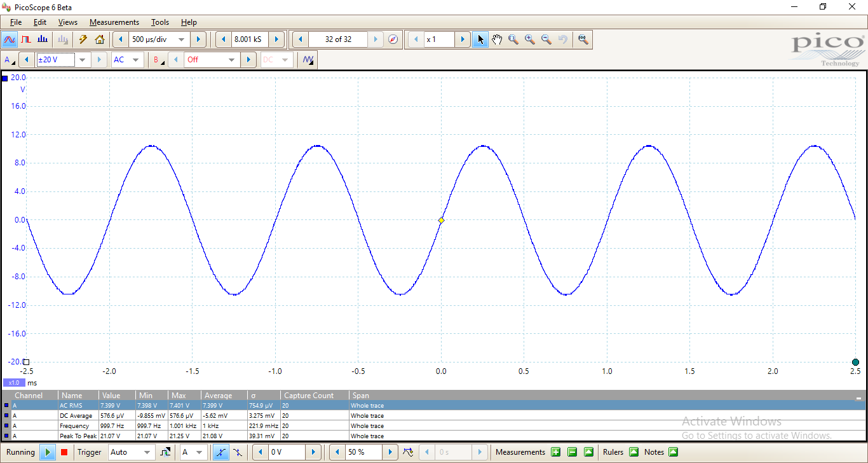Open advanced trigger settings icon
868x463 pixels.
(165, 452)
